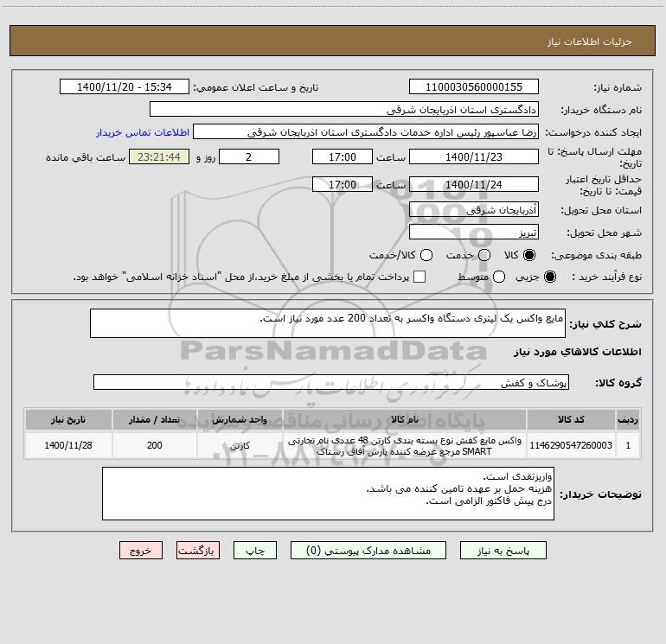Click the row number cell 1
This screenshot has height=644, width=666.
click(628, 445)
